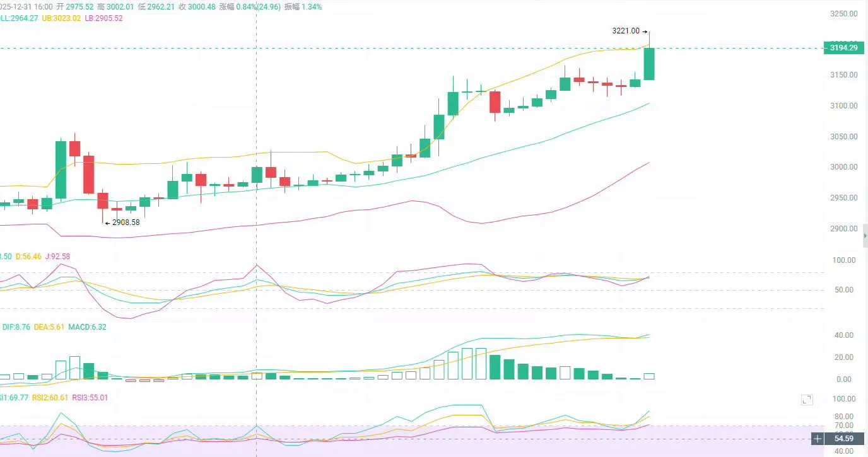Select the current price tag 3194.29

coord(844,48)
